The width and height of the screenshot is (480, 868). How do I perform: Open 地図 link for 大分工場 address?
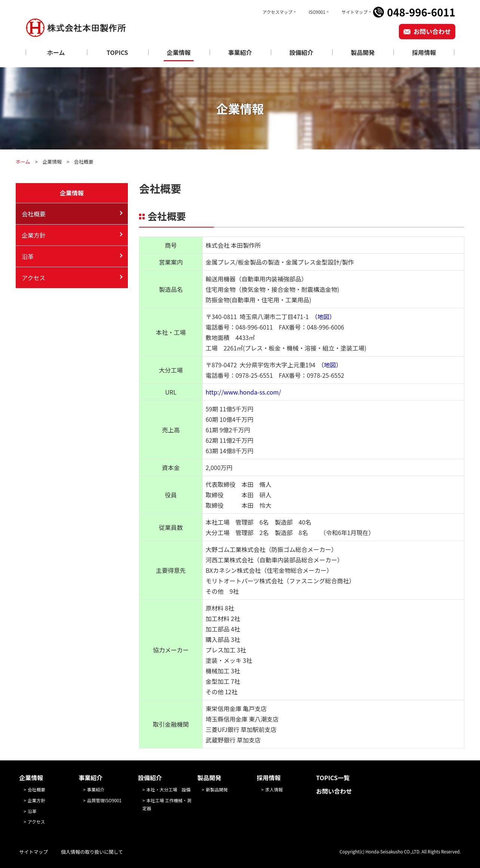tap(330, 365)
